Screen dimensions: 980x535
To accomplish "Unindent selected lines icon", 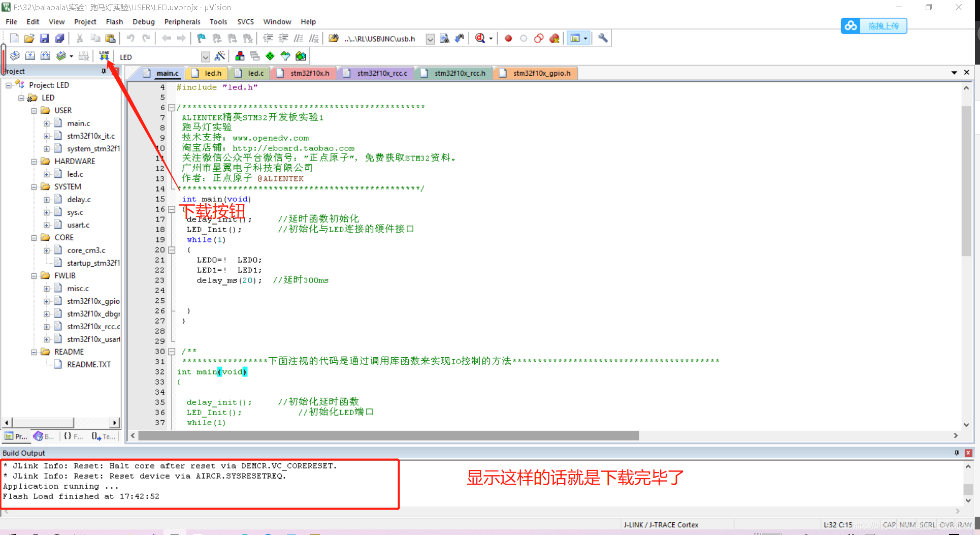I will (283, 38).
